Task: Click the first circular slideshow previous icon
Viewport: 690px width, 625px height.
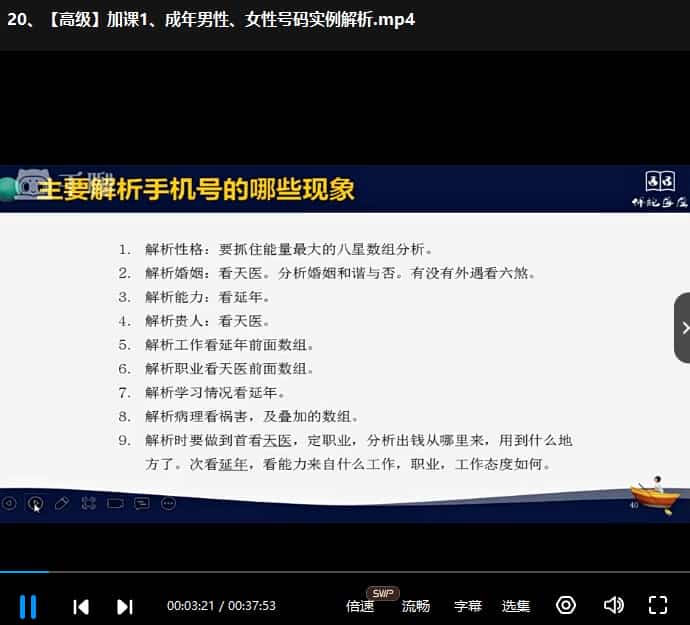Action: (9, 503)
